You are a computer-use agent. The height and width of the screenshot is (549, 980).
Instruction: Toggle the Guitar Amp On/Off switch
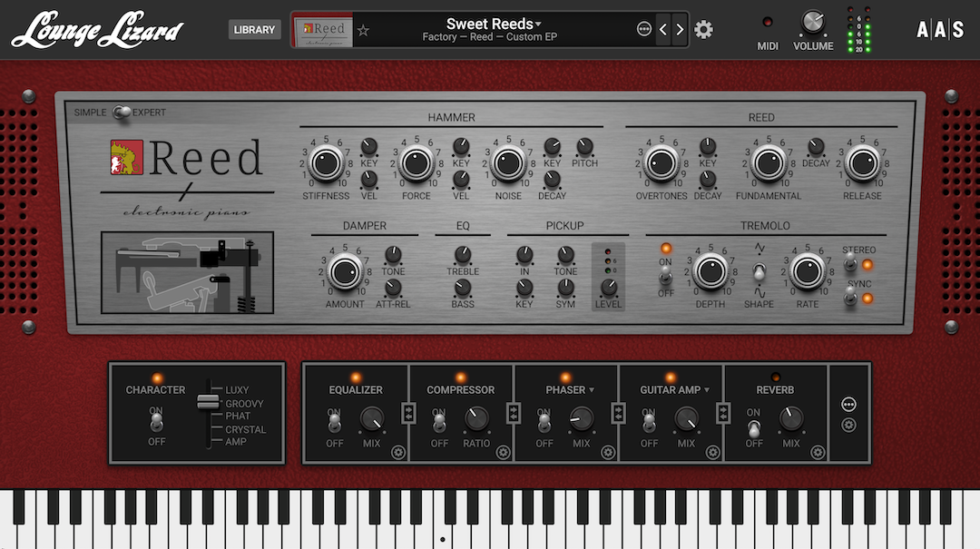(x=650, y=424)
